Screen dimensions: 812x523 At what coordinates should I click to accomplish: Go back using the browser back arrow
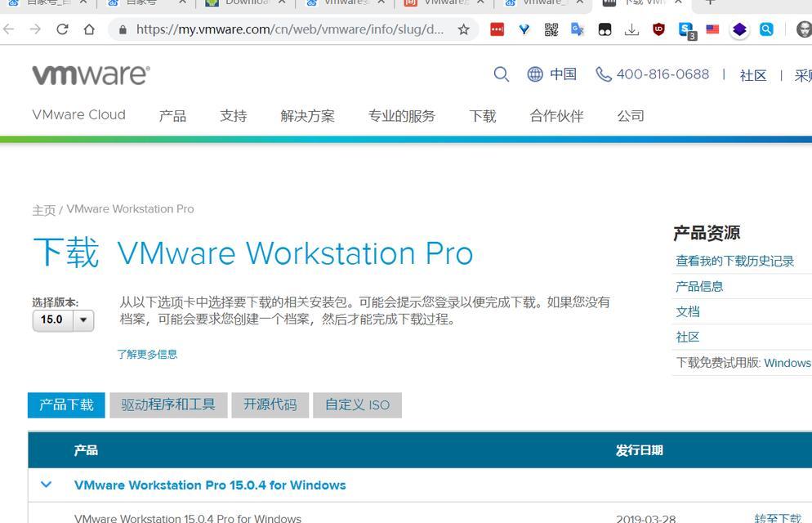9,29
